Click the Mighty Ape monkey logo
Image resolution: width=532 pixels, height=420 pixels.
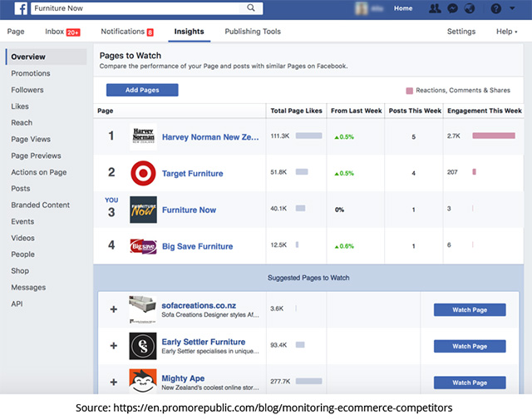[143, 381]
